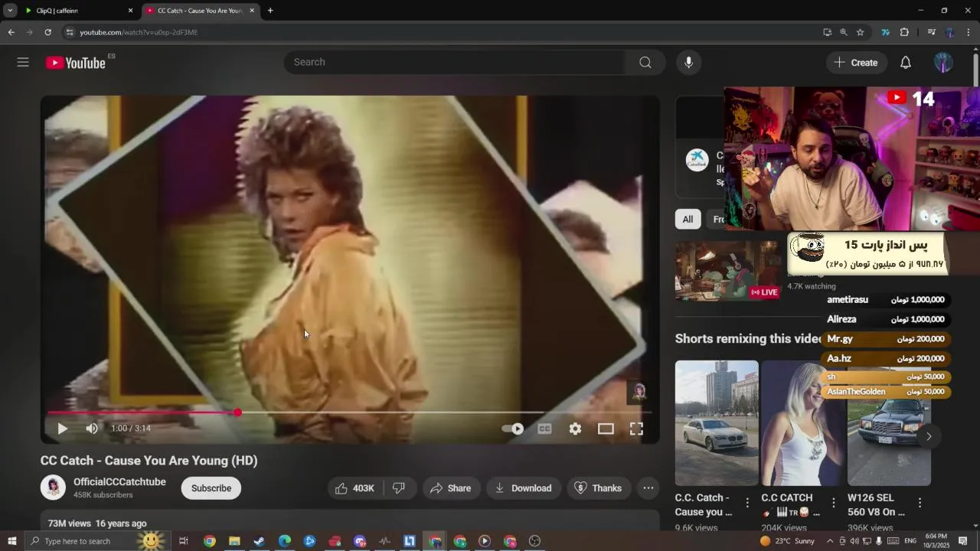
Task: Open the Windows Start menu
Action: [11, 541]
